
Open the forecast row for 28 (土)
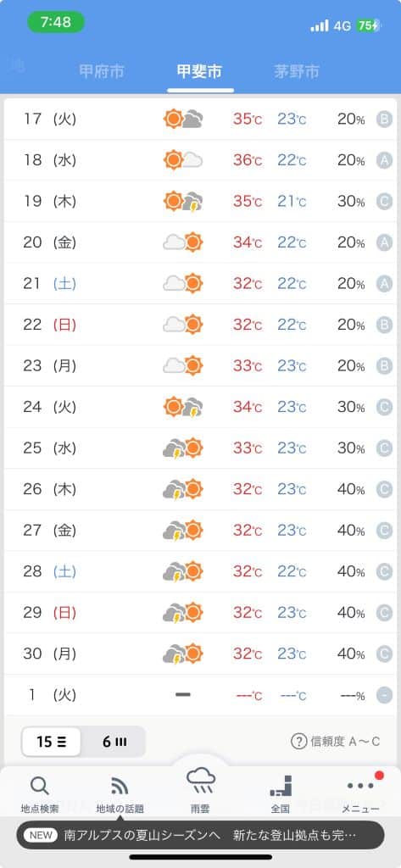200,571
